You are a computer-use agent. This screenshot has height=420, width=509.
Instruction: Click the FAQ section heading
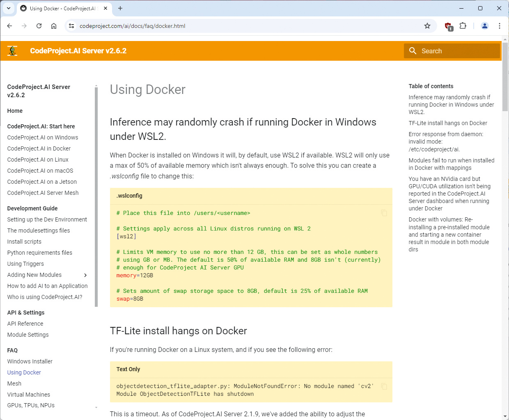pyautogui.click(x=12, y=350)
